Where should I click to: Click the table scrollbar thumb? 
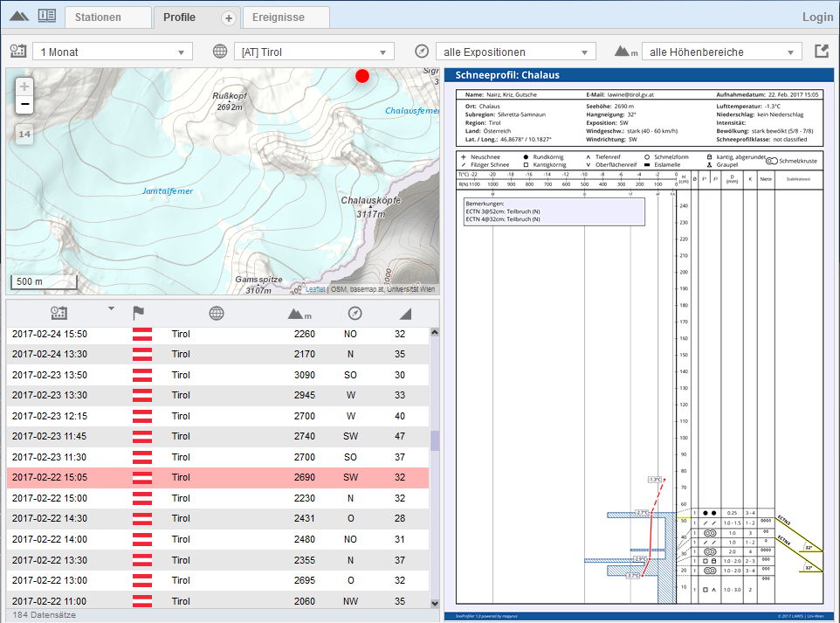[435, 440]
